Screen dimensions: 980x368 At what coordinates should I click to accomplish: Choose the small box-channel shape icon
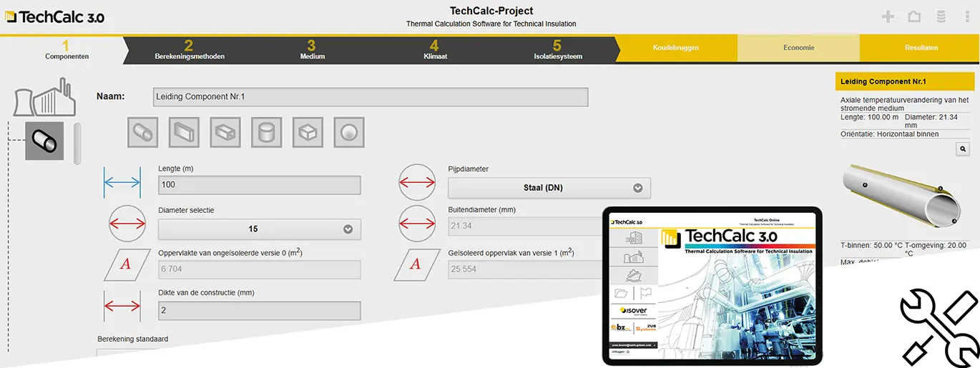tap(225, 132)
